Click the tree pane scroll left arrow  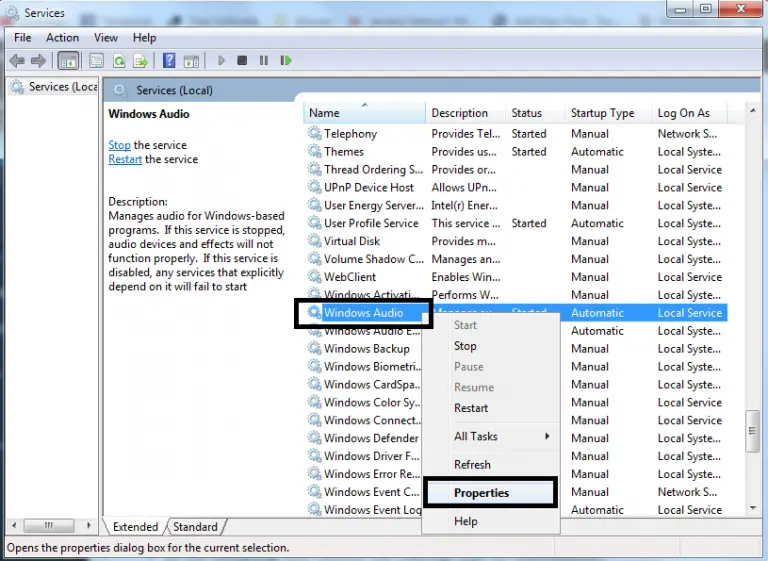pos(14,525)
